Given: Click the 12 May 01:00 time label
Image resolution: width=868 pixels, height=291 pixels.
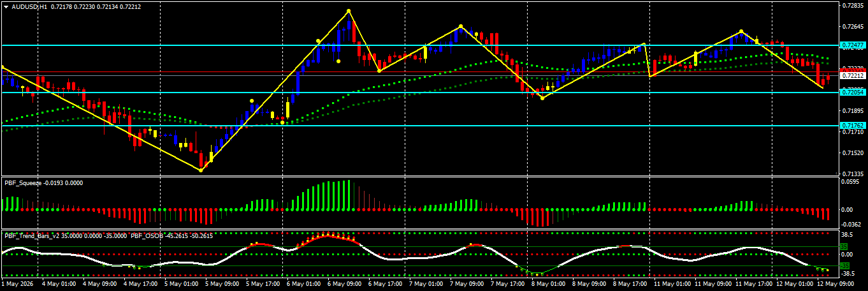Looking at the screenshot, I should click(x=794, y=283).
